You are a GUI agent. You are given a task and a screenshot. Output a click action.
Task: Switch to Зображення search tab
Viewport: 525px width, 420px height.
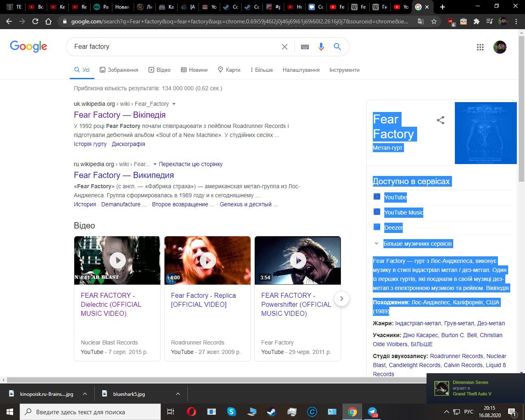119,70
